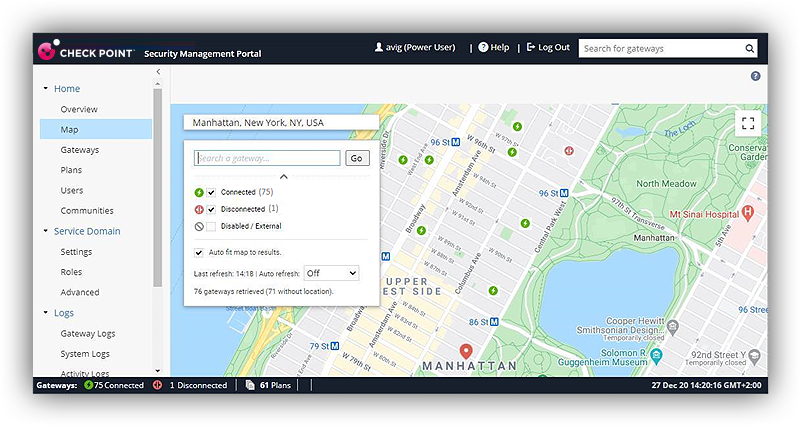This screenshot has height=426, width=800.
Task: Click the Search a gateway input
Action: click(x=267, y=158)
